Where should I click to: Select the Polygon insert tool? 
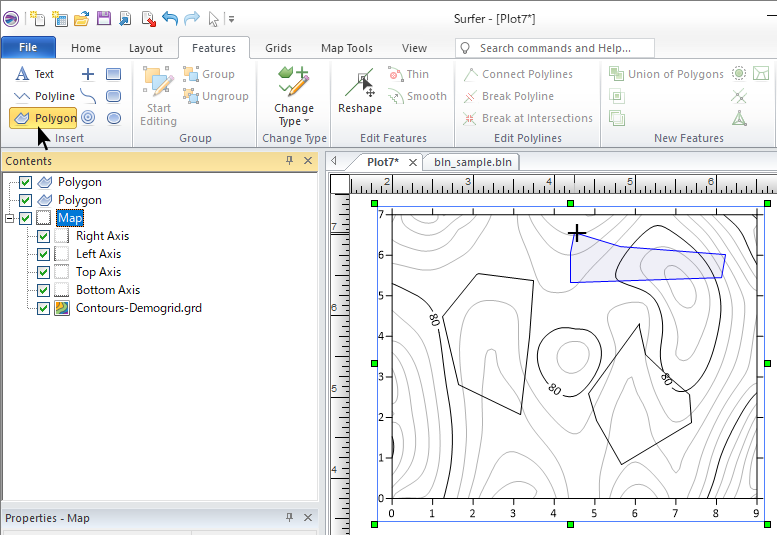[43, 118]
